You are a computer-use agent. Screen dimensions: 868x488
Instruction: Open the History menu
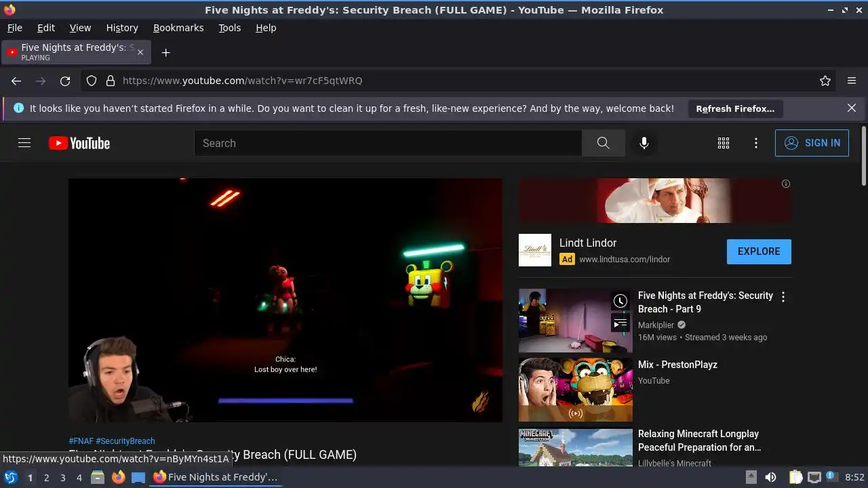[x=122, y=28]
